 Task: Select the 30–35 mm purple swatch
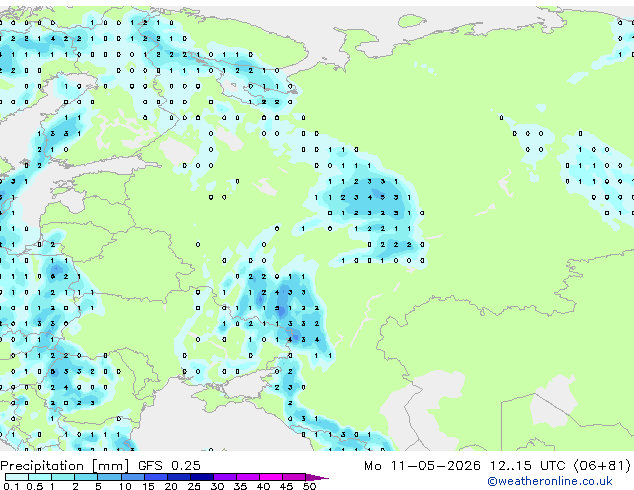(225, 477)
